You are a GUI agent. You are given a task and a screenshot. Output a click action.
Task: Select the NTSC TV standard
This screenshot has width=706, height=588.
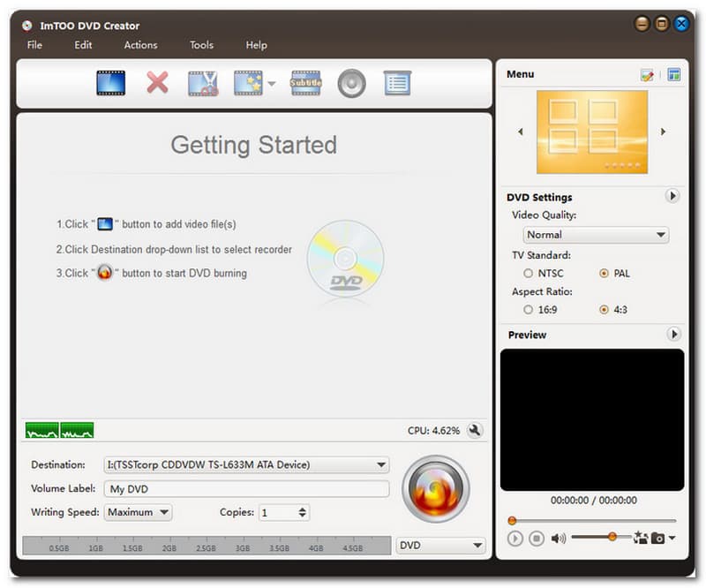529,274
